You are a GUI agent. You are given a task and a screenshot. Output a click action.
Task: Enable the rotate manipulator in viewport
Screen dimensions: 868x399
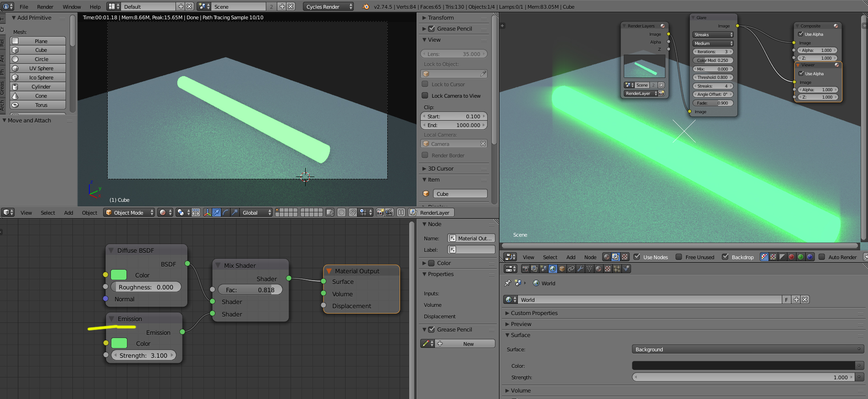[225, 212]
